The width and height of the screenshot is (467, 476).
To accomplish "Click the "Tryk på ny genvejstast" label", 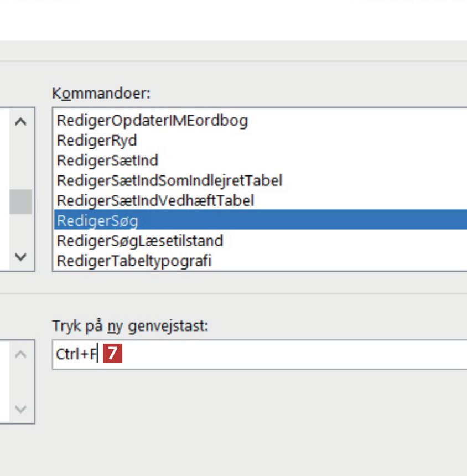I will [129, 326].
